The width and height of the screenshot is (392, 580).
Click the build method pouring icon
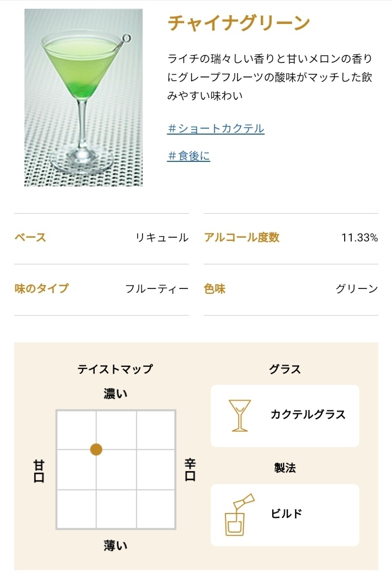click(239, 515)
